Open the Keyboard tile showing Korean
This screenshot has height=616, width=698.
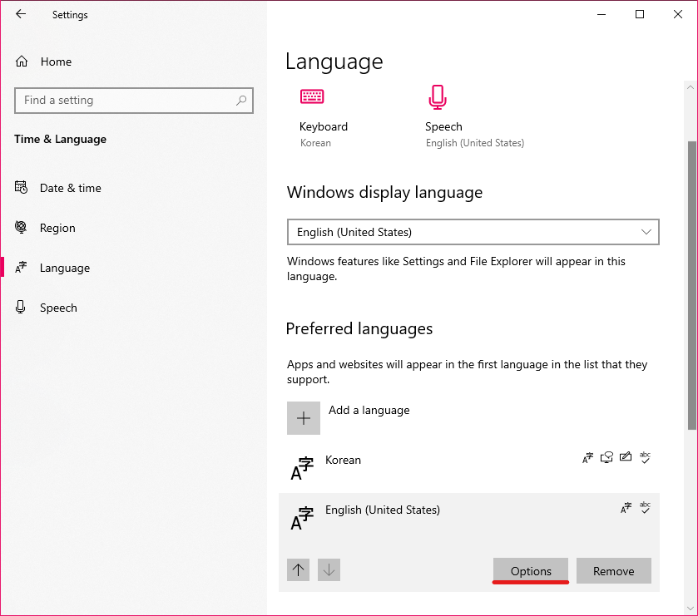coord(324,117)
